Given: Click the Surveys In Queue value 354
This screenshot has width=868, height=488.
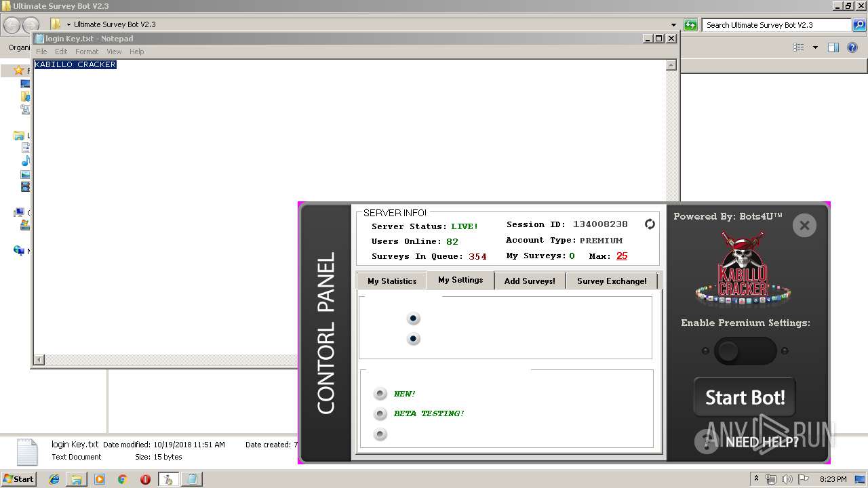Looking at the screenshot, I should 477,256.
